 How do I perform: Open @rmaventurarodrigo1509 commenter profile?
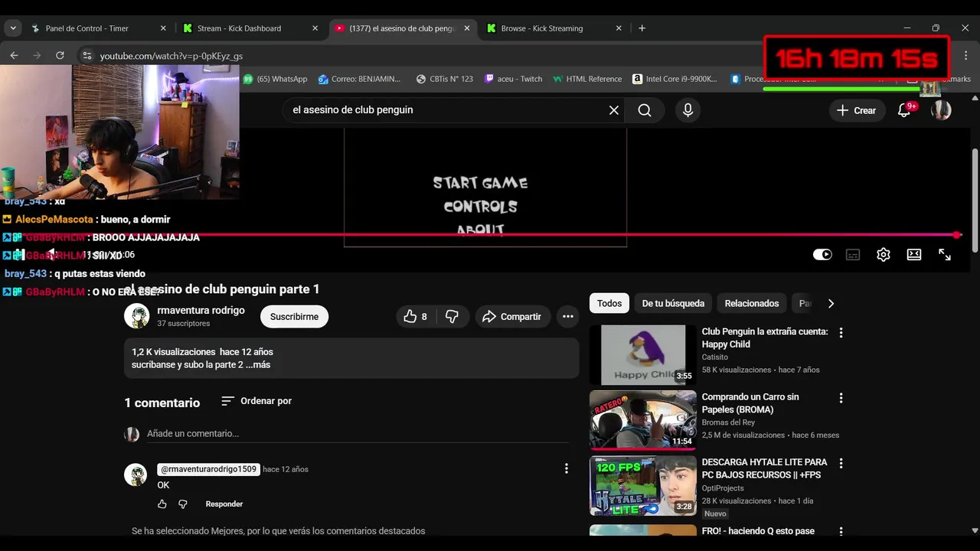208,469
